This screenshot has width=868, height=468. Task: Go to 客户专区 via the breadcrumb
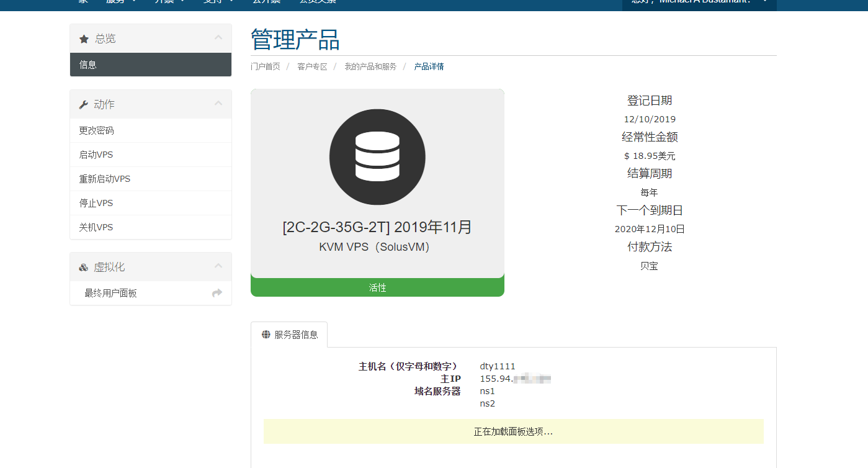[x=312, y=66]
